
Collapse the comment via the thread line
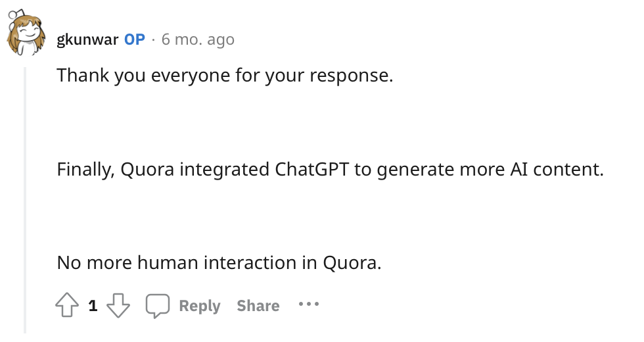click(x=25, y=200)
